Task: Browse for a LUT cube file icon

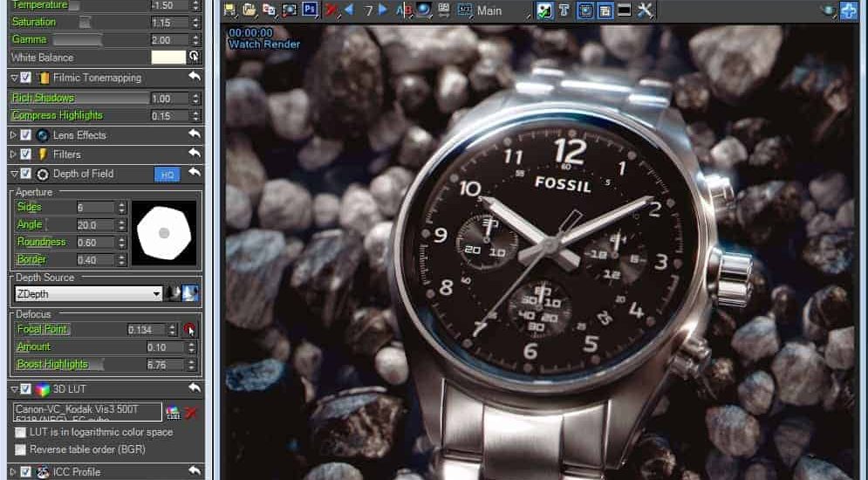Action: (173, 412)
